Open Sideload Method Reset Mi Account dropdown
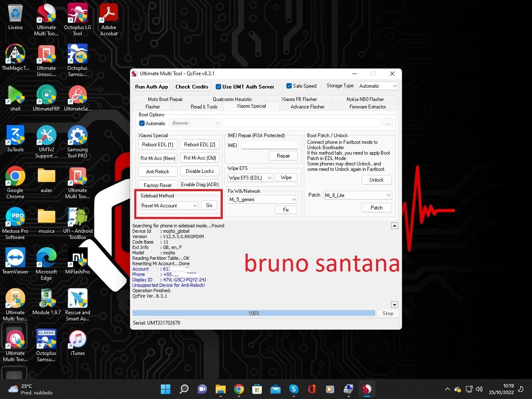The height and width of the screenshot is (399, 532). (169, 206)
